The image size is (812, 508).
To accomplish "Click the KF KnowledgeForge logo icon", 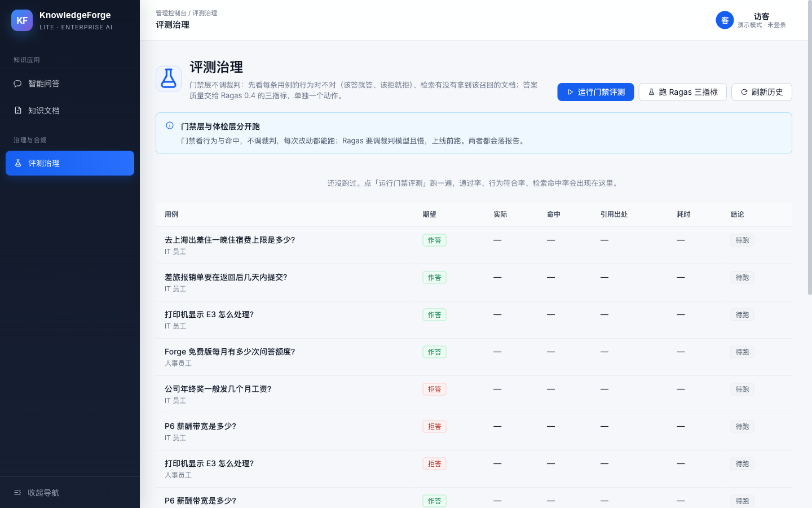I will tap(22, 20).
